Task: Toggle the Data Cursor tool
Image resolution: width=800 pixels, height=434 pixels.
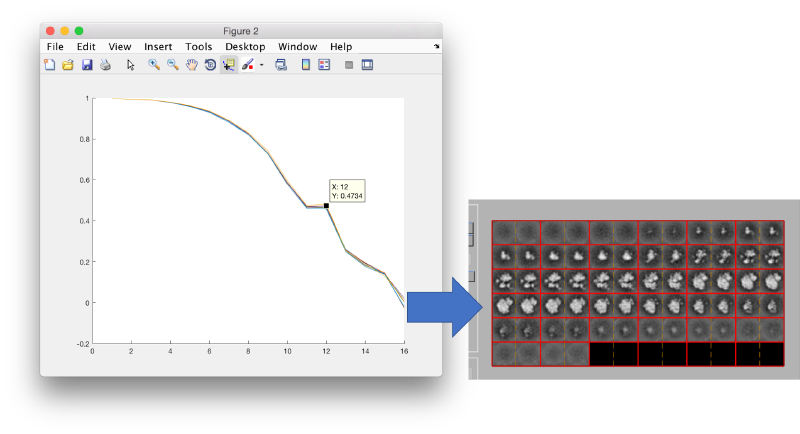Action: point(228,65)
